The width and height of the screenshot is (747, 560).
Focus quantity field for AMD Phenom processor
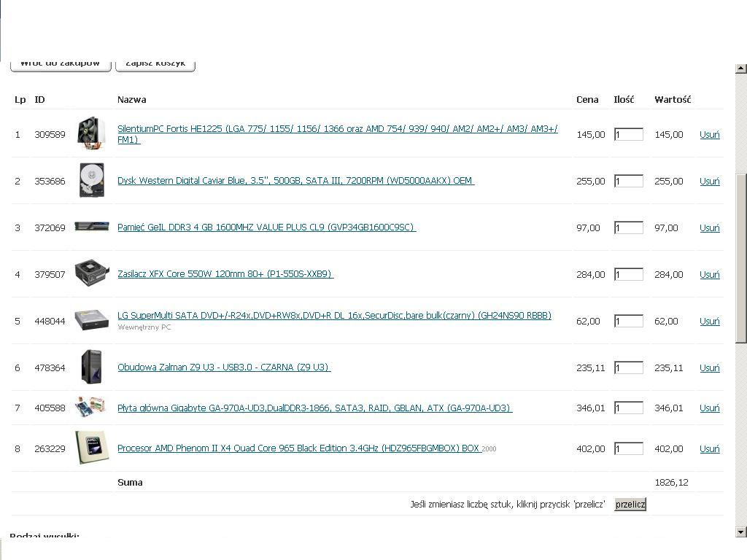[628, 449]
